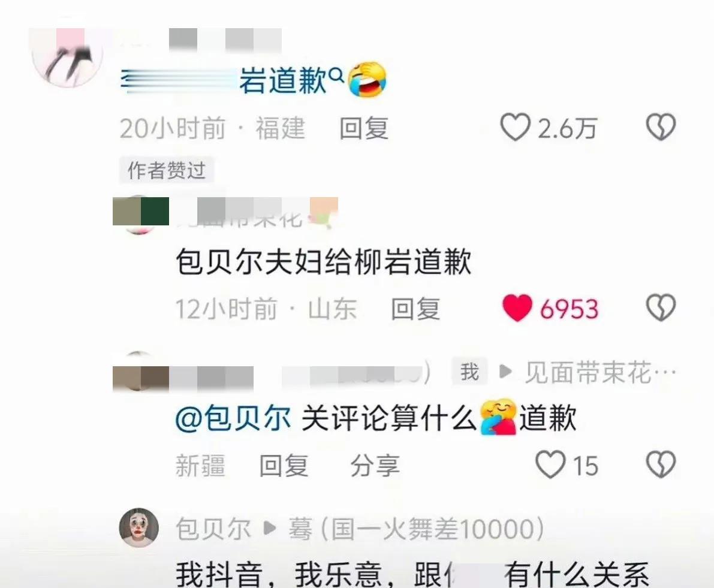Unlike the comment with 6953 likes
This screenshot has height=588, width=714.
[x=517, y=308]
